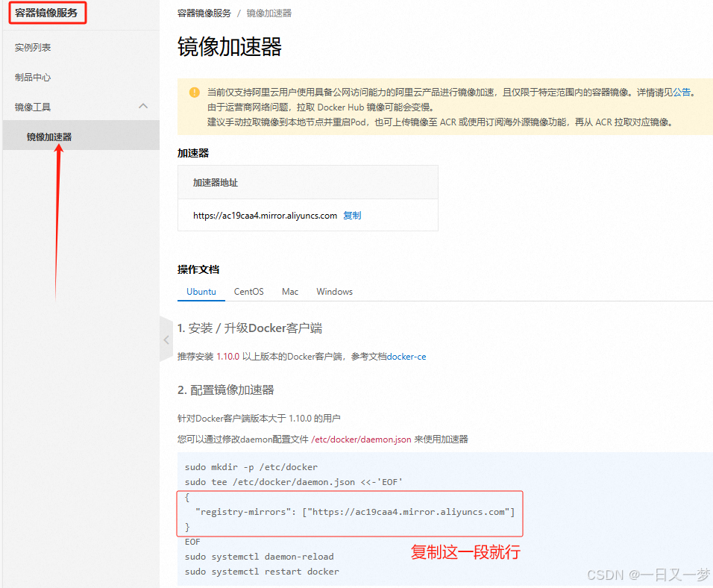Switch to the Windows tab
Image resolution: width=713 pixels, height=588 pixels.
334,292
